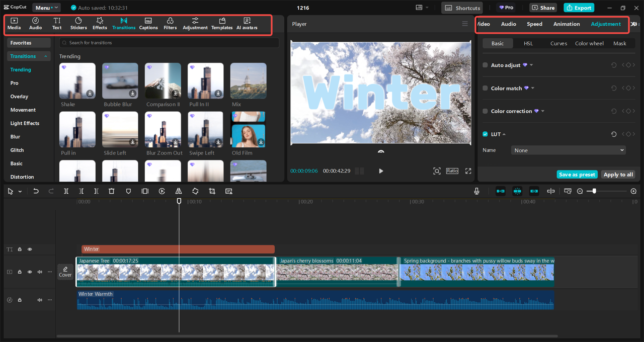The width and height of the screenshot is (644, 342).
Task: Play the preview in the Player
Action: 381,171
